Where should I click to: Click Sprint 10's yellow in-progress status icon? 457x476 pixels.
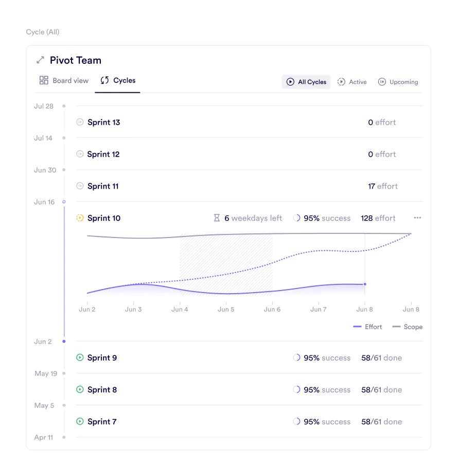79,218
